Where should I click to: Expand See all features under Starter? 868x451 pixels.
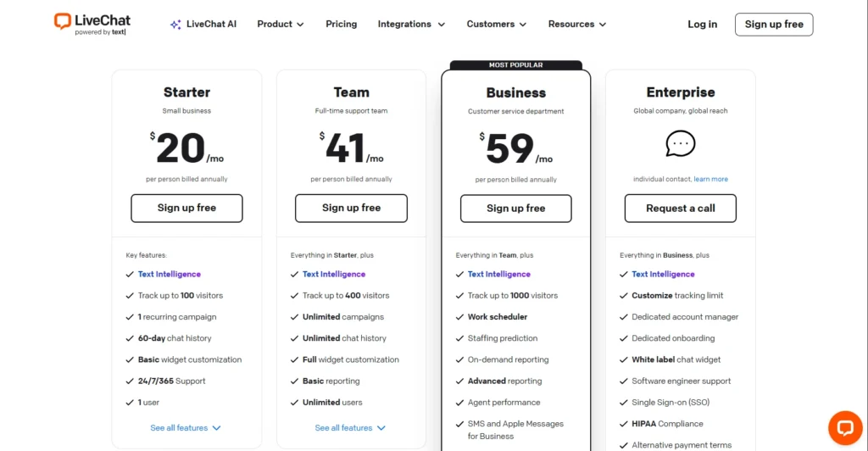coord(186,428)
